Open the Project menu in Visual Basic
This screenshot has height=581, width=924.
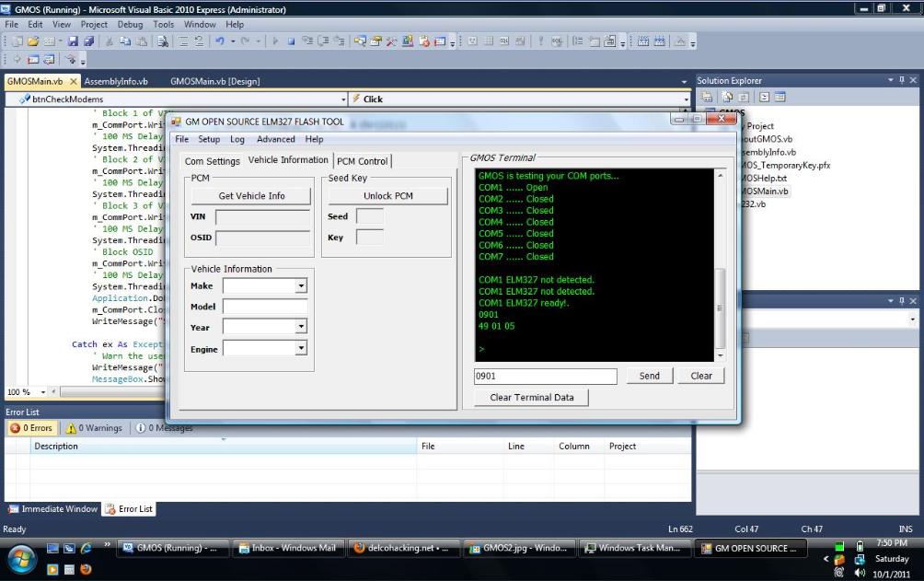(x=94, y=24)
